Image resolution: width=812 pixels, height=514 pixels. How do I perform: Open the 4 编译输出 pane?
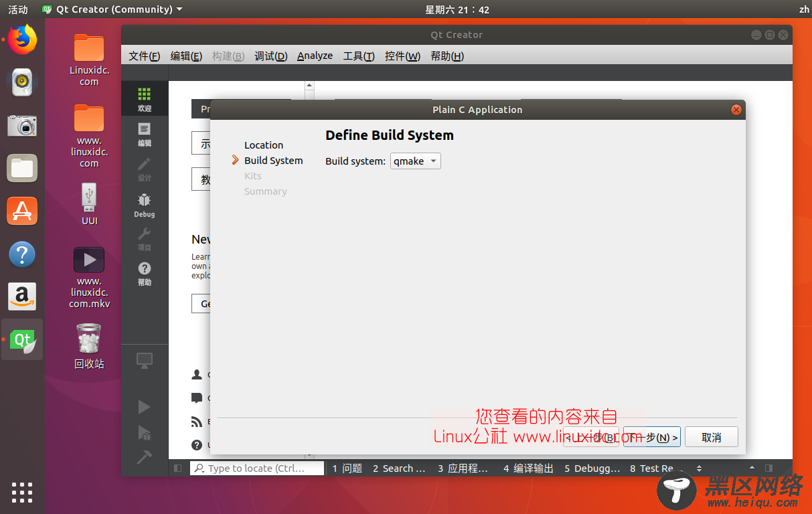tap(528, 468)
